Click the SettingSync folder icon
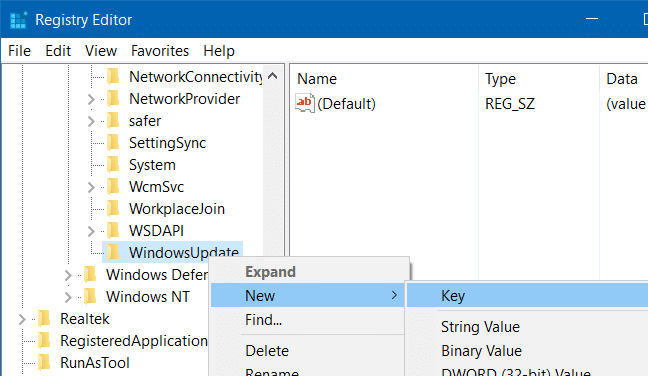This screenshot has width=648, height=376. click(x=113, y=143)
